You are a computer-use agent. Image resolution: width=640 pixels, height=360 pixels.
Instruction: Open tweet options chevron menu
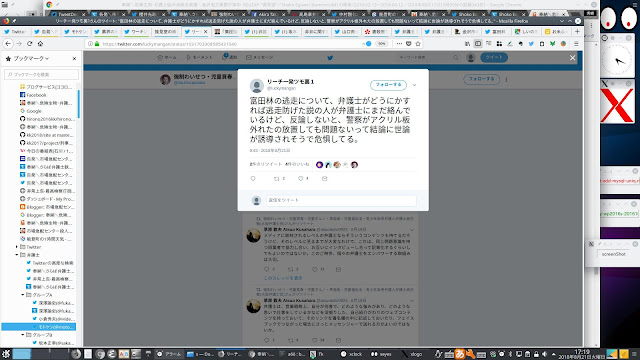[x=414, y=85]
